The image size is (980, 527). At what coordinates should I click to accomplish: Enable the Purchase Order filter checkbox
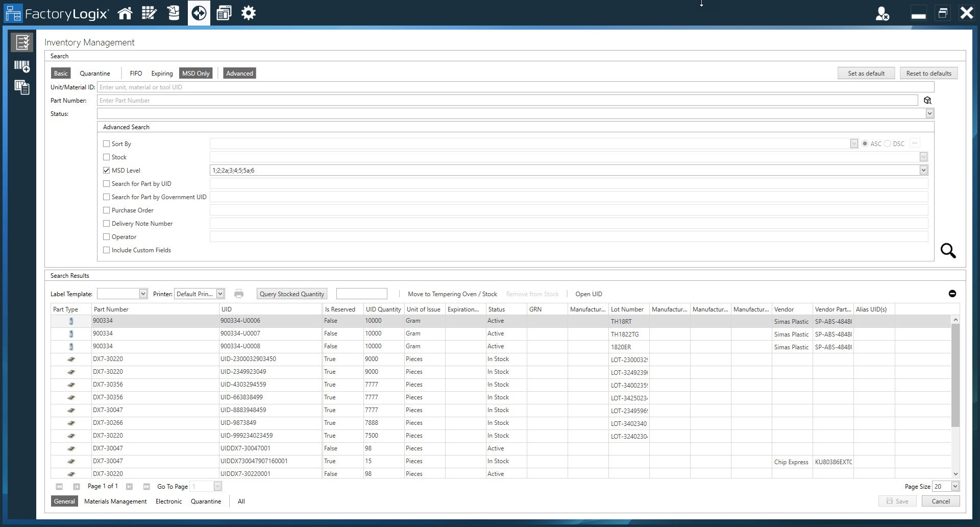point(106,210)
